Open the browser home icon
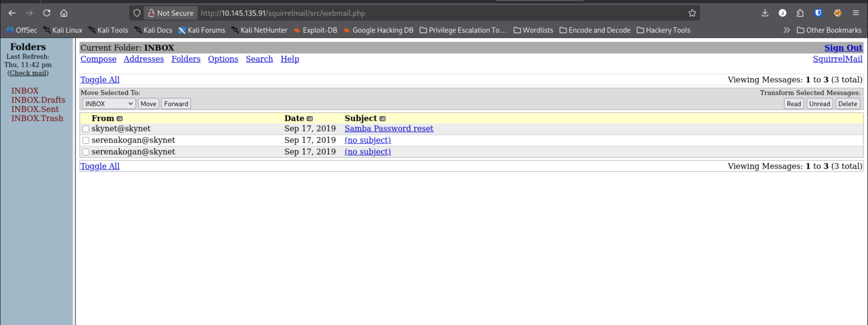Screen dimensions: 868x325 pos(64,13)
